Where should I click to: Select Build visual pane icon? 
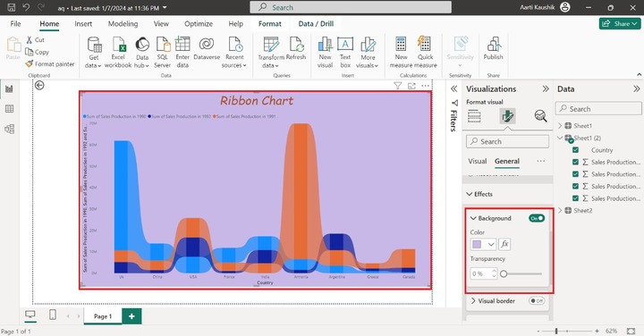tap(474, 116)
